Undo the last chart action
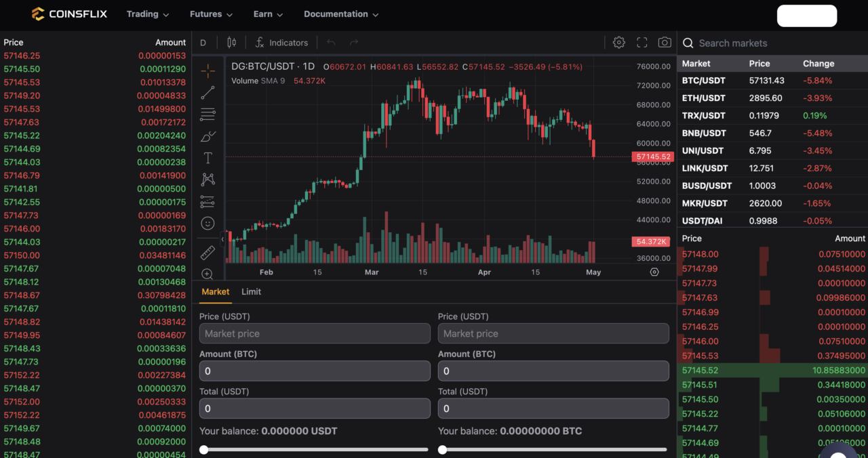This screenshot has width=868, height=458. (331, 43)
